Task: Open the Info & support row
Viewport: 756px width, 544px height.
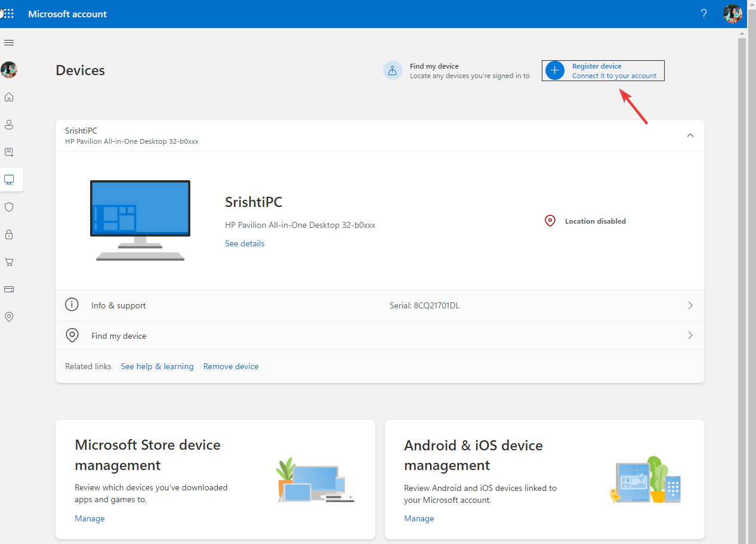Action: (x=380, y=305)
